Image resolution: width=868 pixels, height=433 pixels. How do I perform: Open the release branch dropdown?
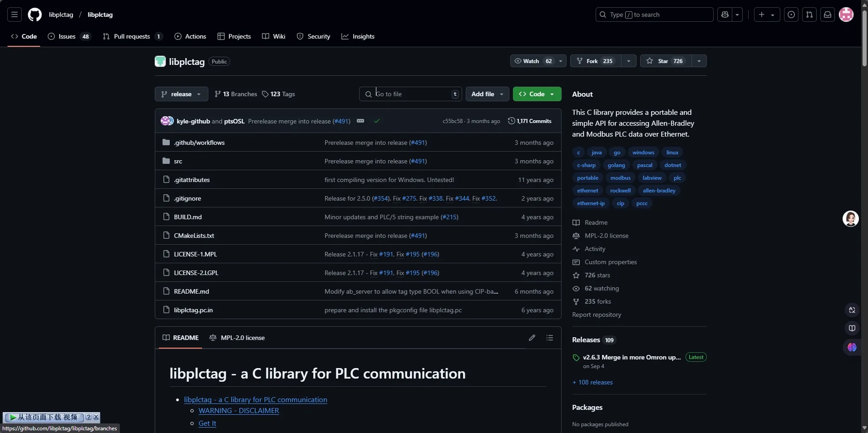click(181, 94)
